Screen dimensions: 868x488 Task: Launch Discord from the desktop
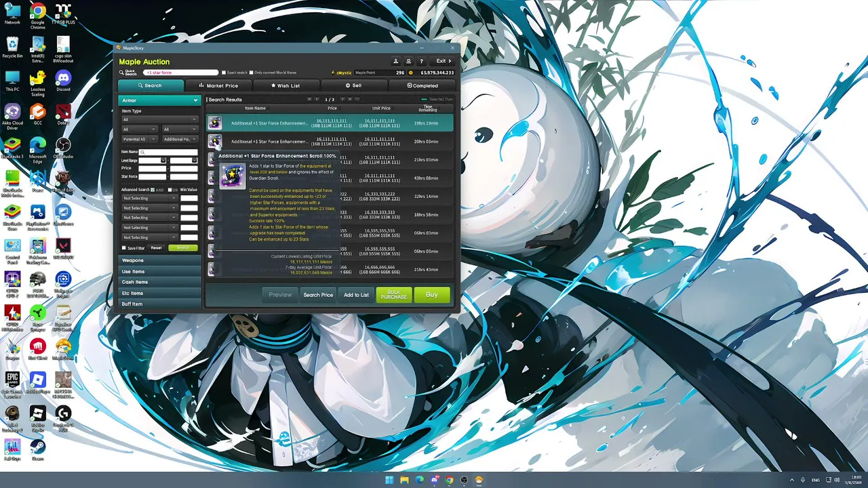[x=63, y=80]
